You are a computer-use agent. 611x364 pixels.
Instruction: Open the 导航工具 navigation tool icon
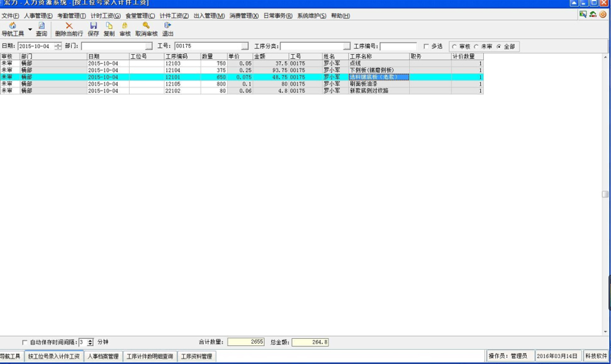tap(13, 26)
